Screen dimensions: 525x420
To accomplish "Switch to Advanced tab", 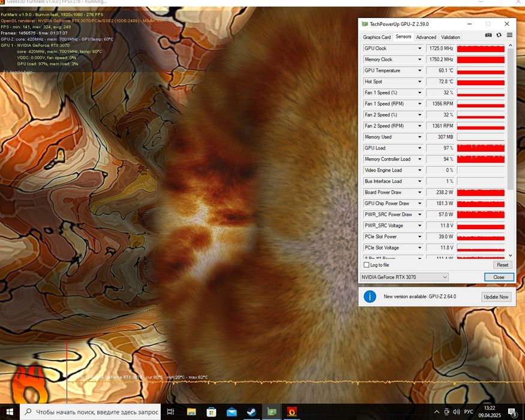I will point(426,37).
